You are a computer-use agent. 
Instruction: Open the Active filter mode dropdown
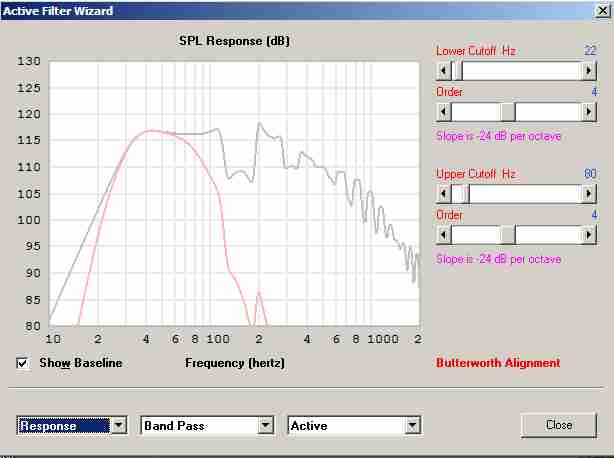[x=412, y=426]
